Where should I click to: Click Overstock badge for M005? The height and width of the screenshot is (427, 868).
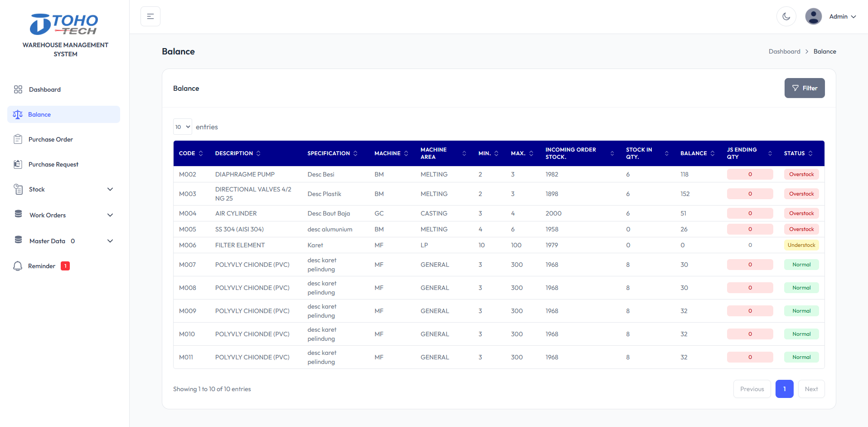(801, 229)
